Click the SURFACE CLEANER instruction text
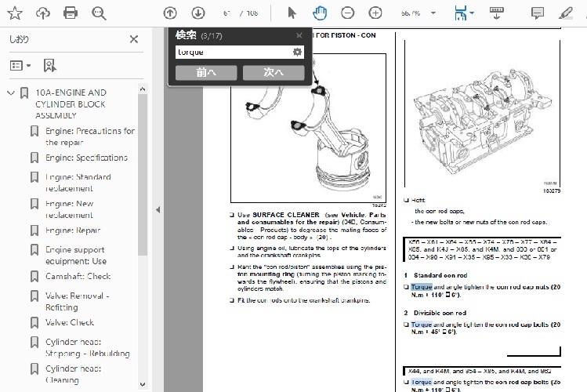Viewport: 587px width, 392px height. 311,226
